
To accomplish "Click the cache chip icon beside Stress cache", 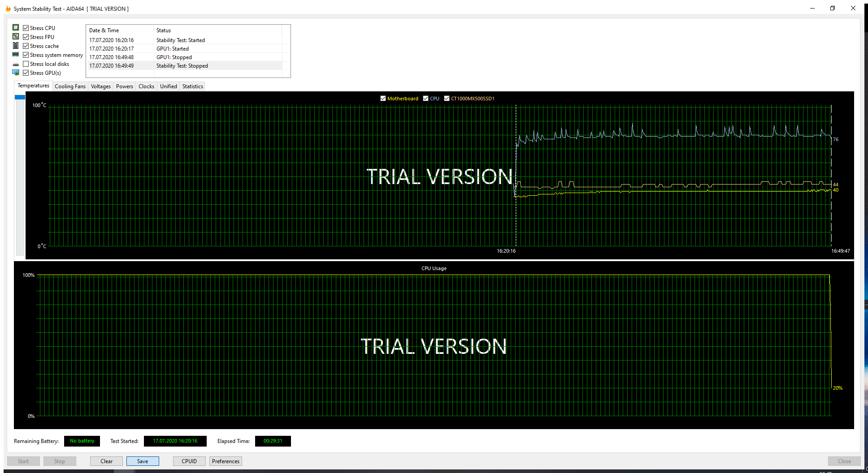I will pos(16,45).
